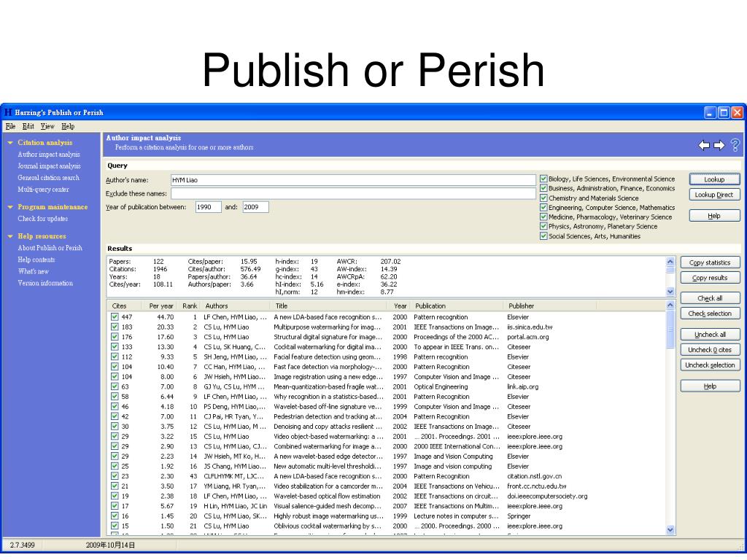
Task: Uncheck the result row with 447 cites
Action: [x=115, y=316]
